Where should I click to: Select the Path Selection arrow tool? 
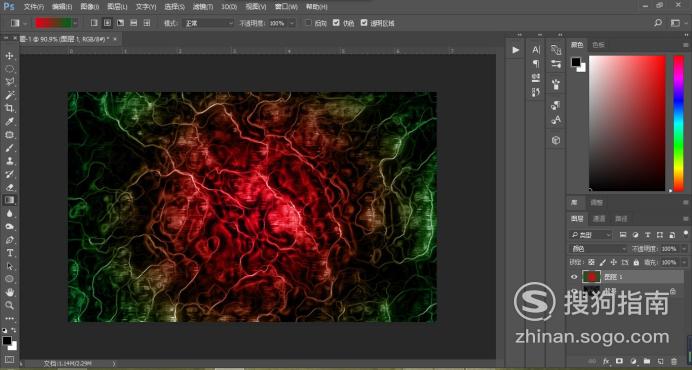click(9, 266)
